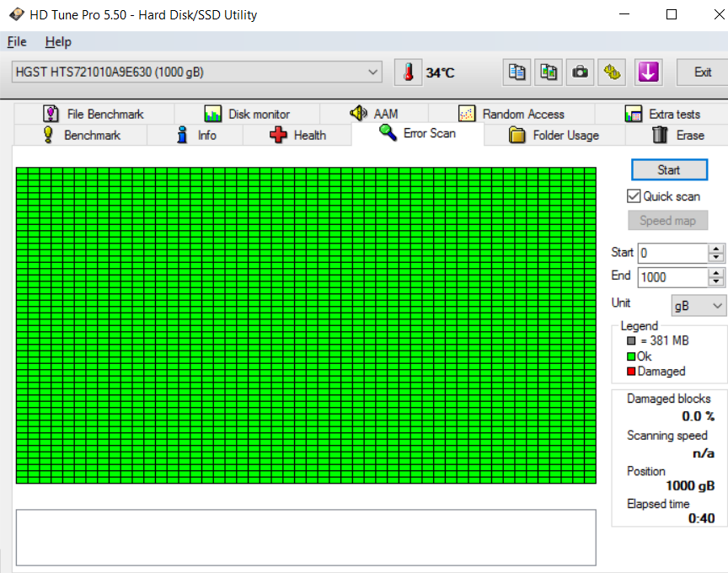Click the green Ok legend swatch

pos(631,356)
